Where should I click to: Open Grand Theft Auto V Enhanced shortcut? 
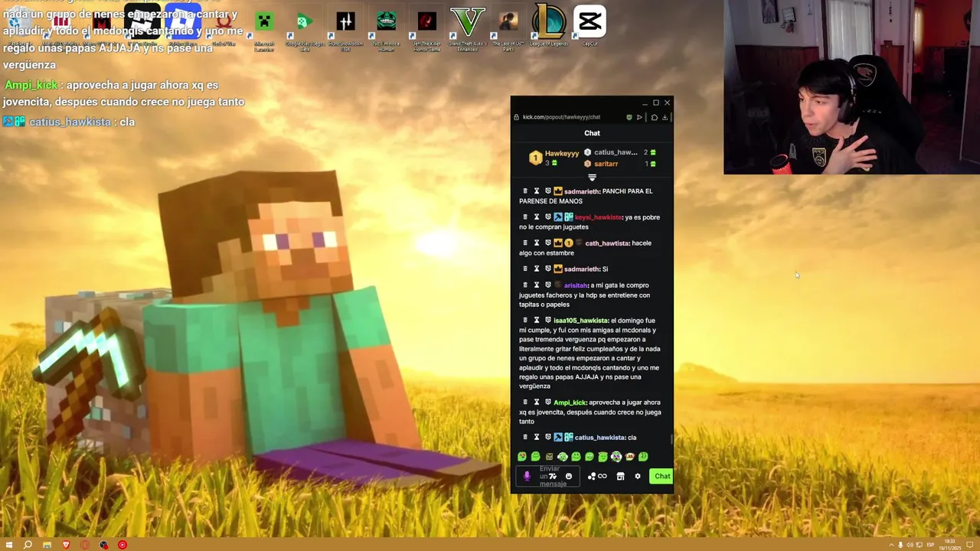(x=468, y=28)
